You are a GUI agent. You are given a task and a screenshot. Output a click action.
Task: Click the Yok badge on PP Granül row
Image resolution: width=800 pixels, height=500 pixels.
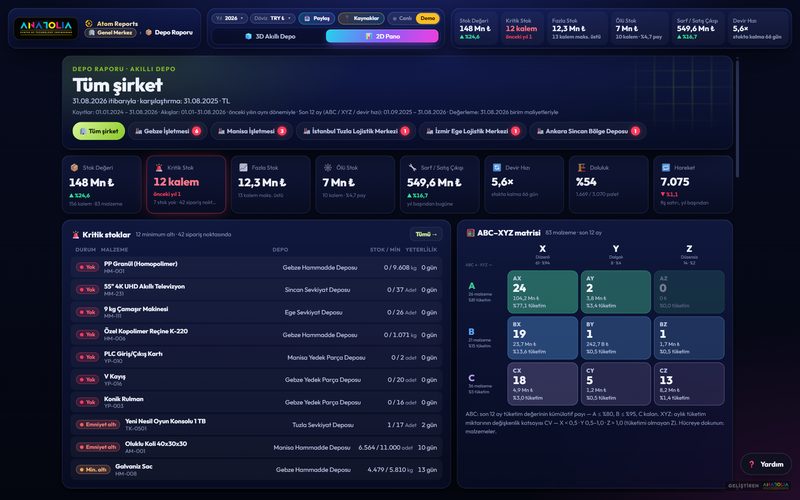coord(87,267)
